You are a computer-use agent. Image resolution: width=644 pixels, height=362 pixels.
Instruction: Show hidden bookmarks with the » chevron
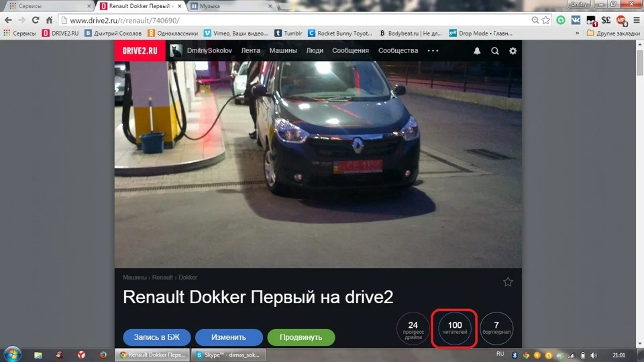578,34
